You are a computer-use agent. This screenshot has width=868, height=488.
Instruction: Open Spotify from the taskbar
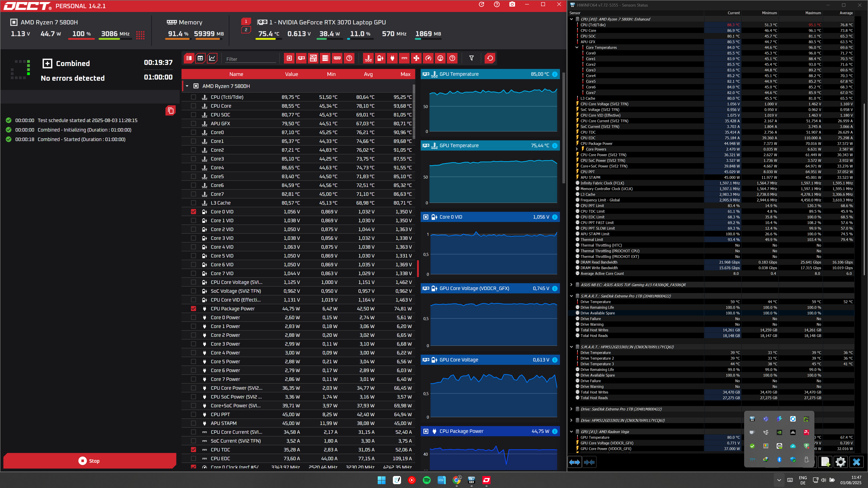[427, 480]
